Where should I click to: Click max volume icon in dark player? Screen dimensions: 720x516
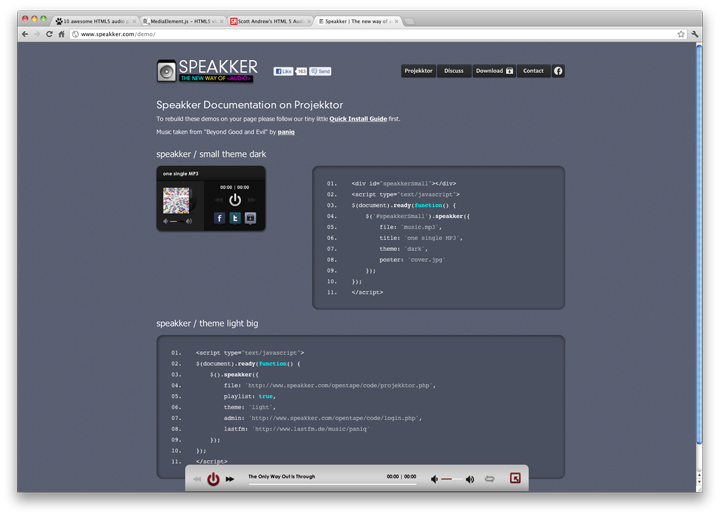coord(189,221)
